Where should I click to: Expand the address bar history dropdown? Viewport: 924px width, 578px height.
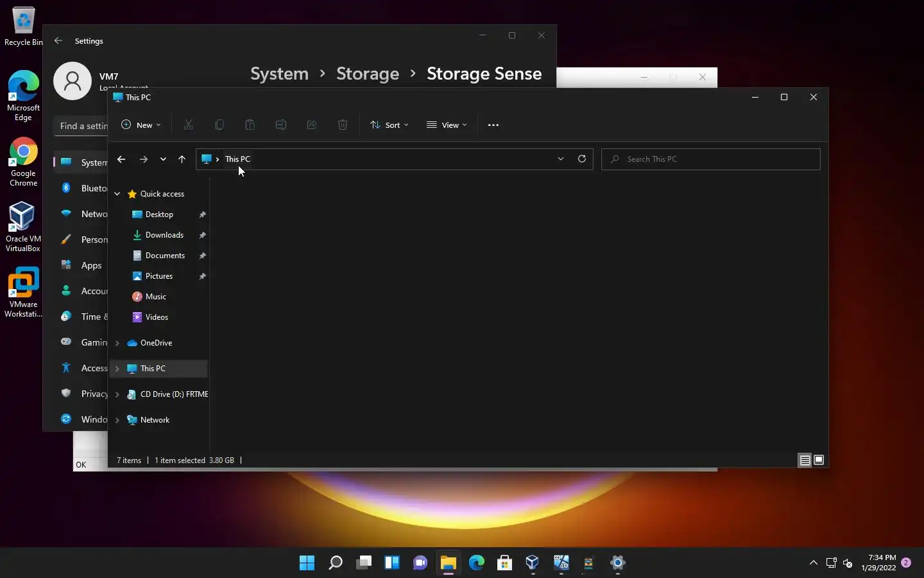tap(561, 159)
